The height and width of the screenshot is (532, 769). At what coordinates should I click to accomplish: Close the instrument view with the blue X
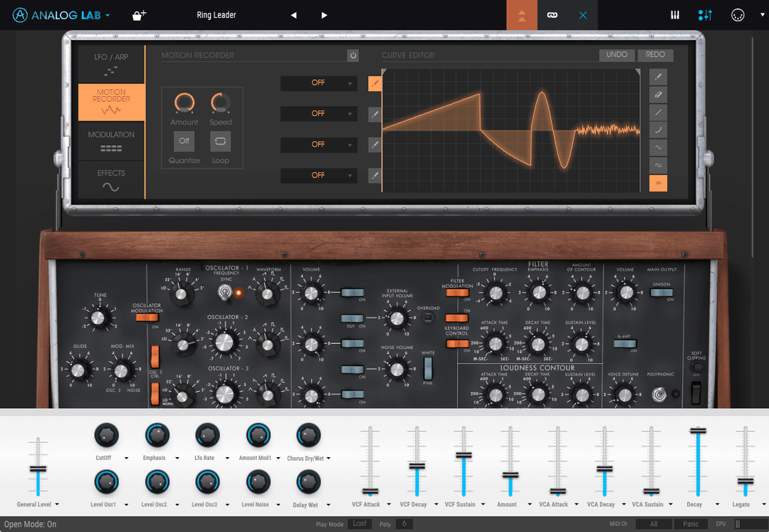click(582, 15)
